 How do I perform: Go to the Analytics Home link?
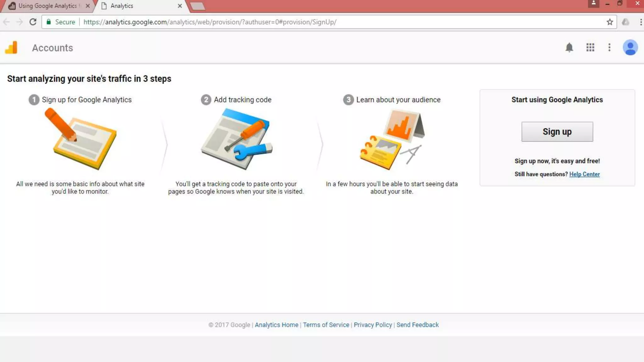click(276, 325)
